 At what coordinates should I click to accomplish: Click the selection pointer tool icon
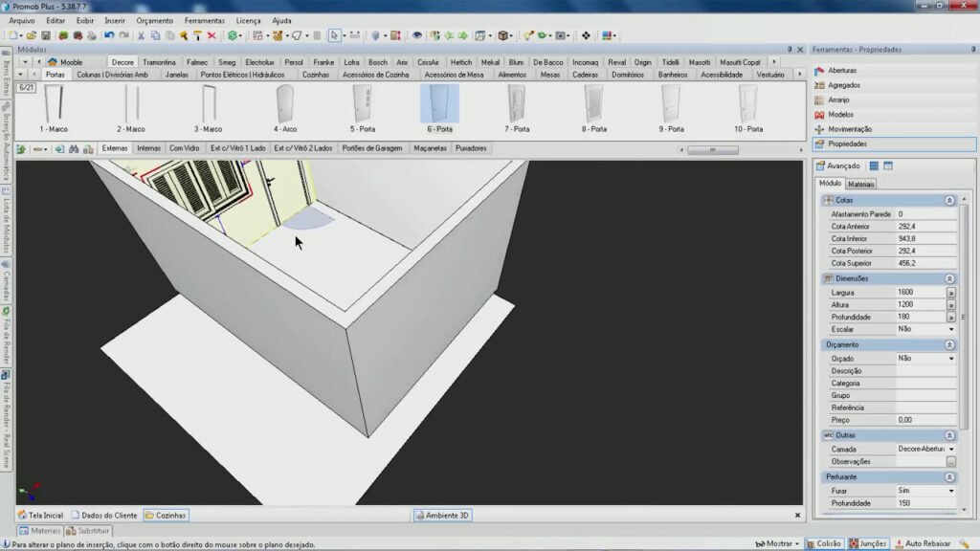pos(334,35)
